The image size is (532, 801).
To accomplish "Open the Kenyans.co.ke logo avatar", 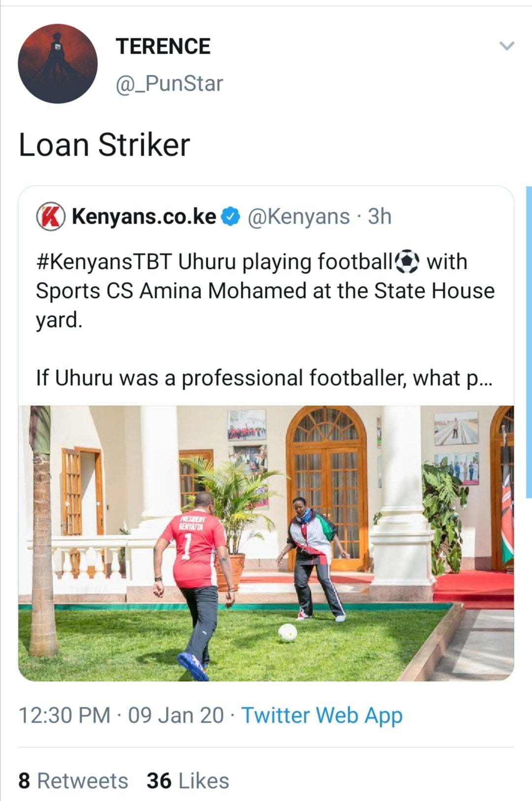I will coord(51,217).
